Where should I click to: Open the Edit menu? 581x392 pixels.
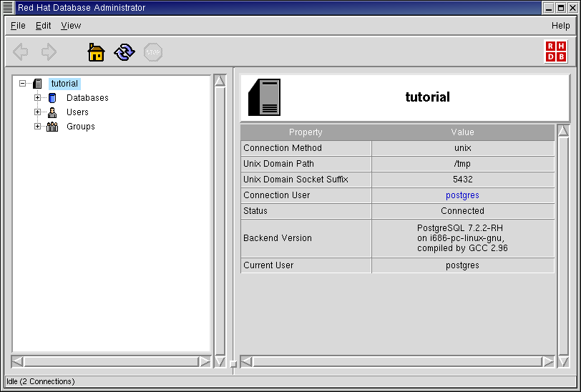click(43, 26)
